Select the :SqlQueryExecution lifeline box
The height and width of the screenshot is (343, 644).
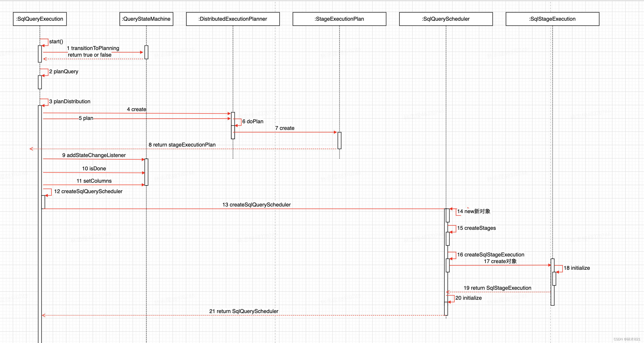click(40, 19)
